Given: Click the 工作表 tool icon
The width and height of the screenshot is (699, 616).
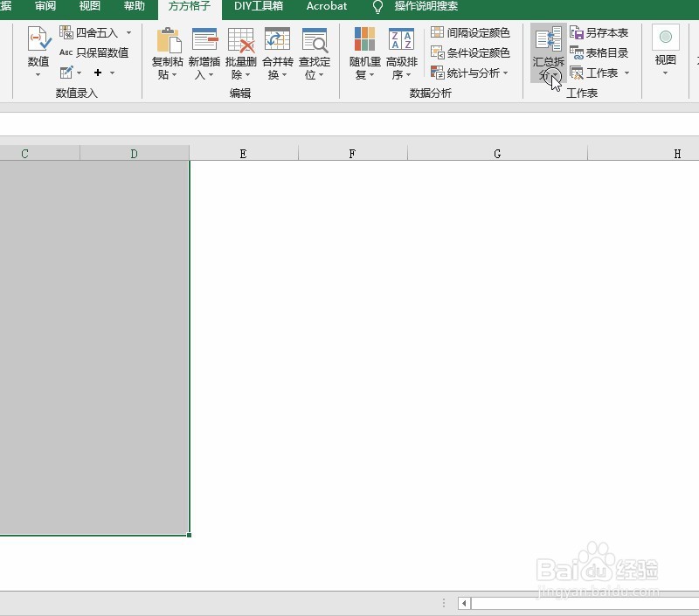Looking at the screenshot, I should click(x=577, y=73).
